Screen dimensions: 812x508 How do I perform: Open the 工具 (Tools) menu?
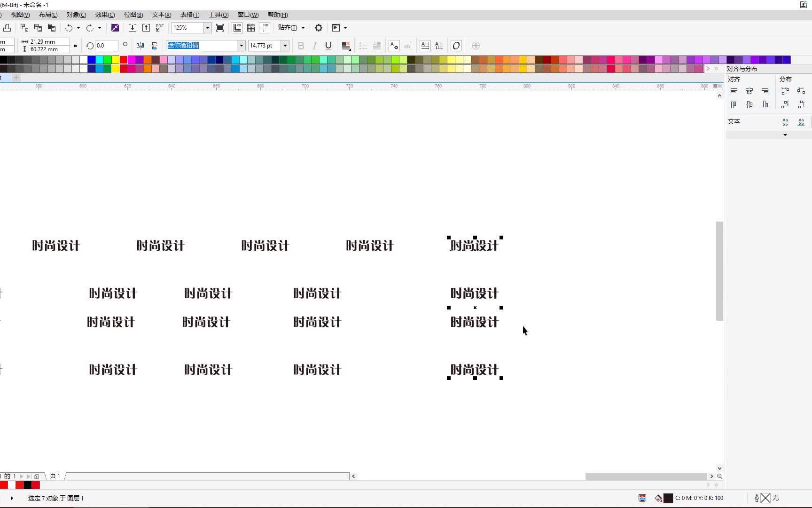tap(219, 15)
